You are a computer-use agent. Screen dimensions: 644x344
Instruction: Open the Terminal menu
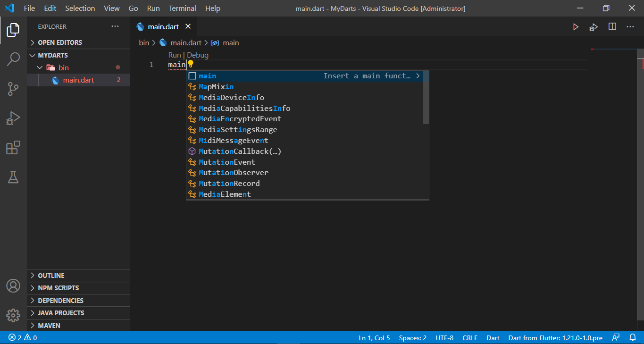coord(182,8)
